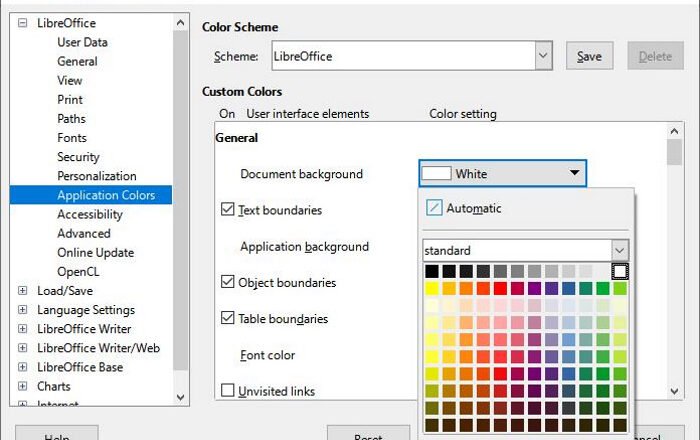This screenshot has width=700, height=440.
Task: Uncheck the Object boundaries checkbox
Action: 228,282
